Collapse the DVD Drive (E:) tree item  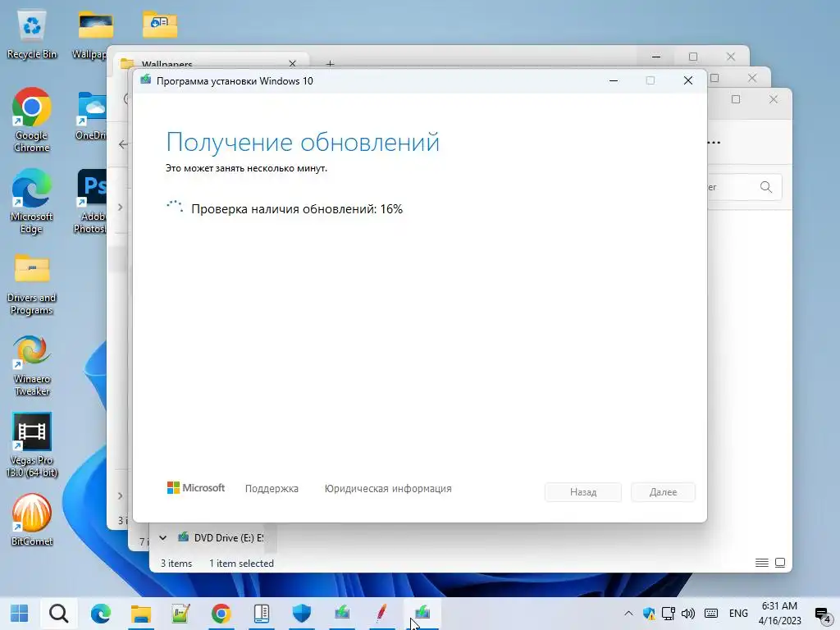163,537
